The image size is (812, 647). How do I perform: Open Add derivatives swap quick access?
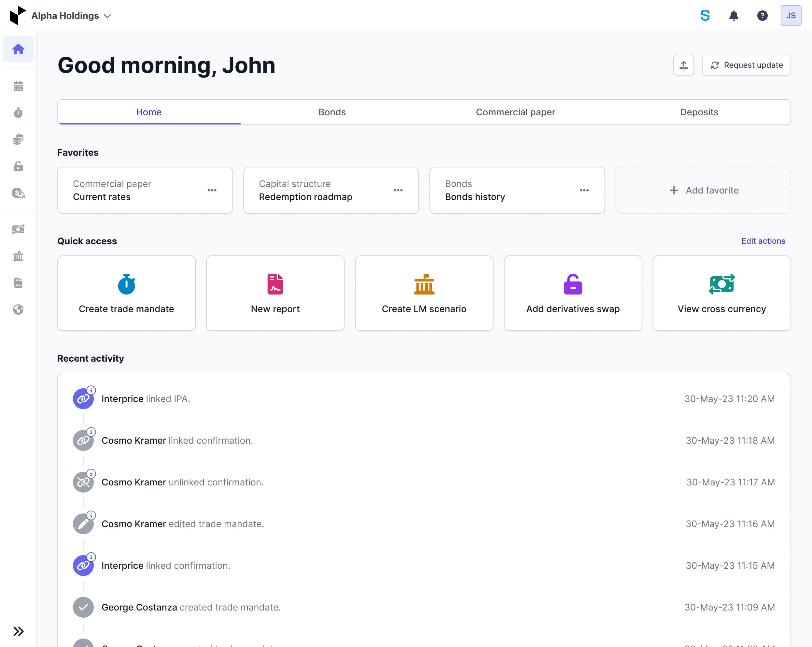(x=573, y=293)
